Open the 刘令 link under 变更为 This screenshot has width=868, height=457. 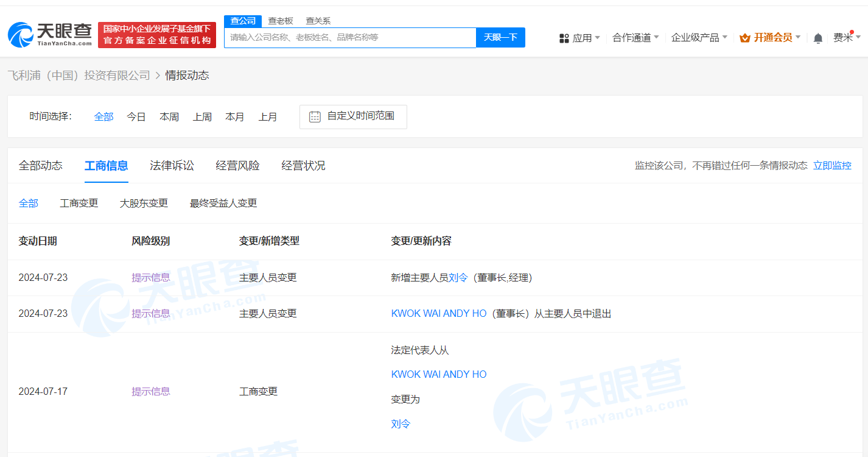(x=401, y=423)
